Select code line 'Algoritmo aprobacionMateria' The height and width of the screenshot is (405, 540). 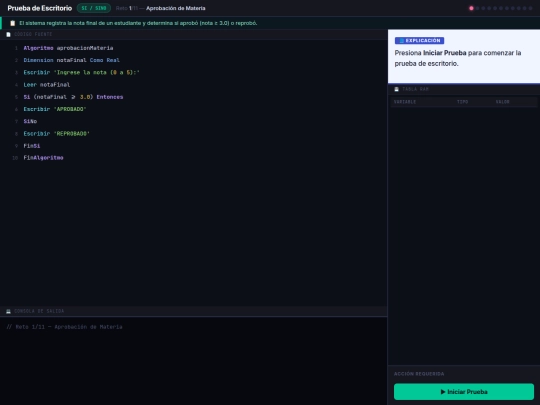[68, 48]
